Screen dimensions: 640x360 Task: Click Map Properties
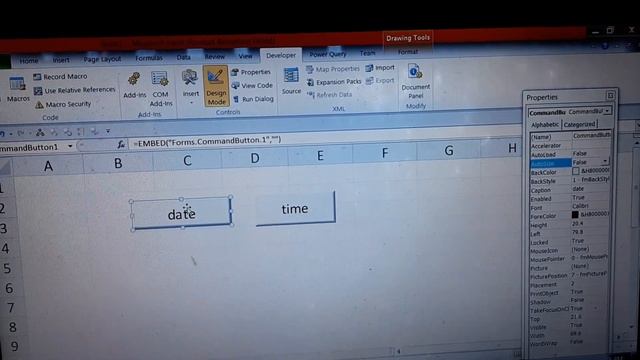(x=333, y=69)
